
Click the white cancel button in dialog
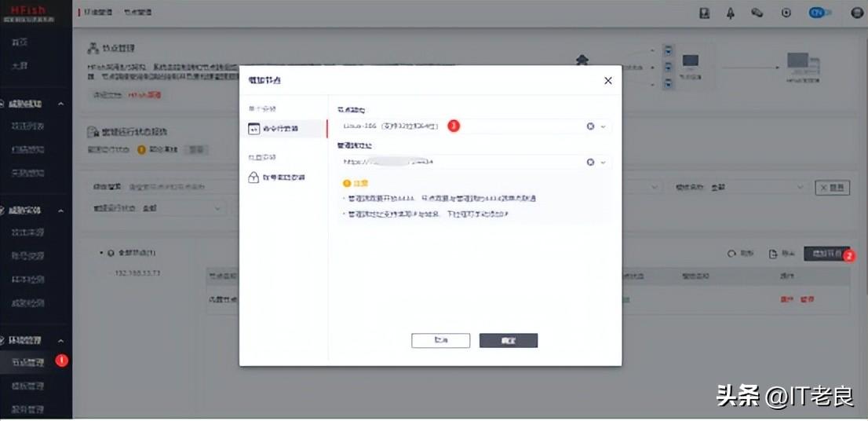pyautogui.click(x=440, y=340)
